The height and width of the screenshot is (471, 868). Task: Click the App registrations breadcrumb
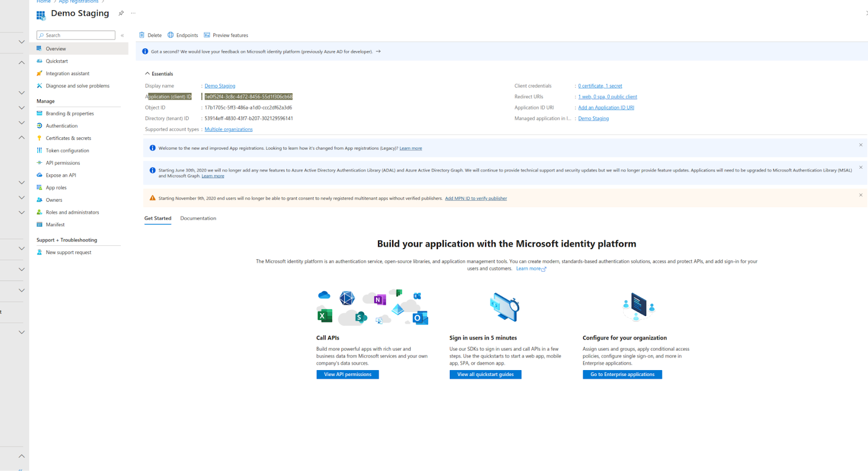coord(79,2)
